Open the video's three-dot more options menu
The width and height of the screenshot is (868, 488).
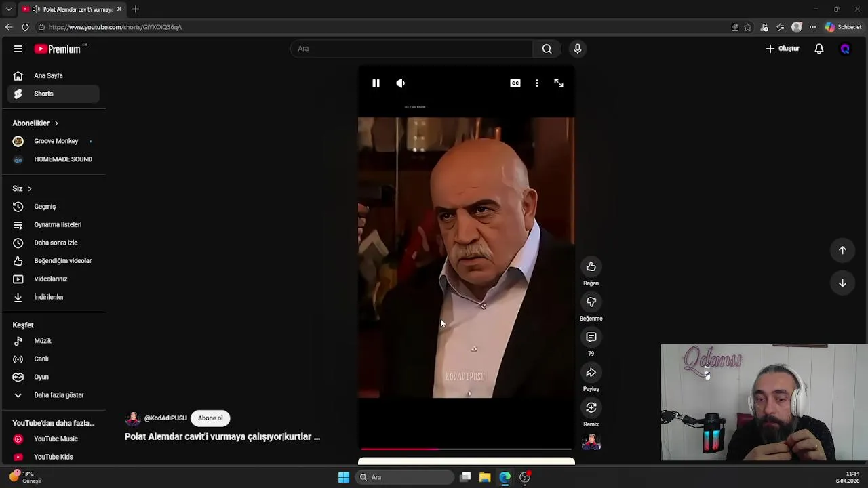(x=537, y=83)
